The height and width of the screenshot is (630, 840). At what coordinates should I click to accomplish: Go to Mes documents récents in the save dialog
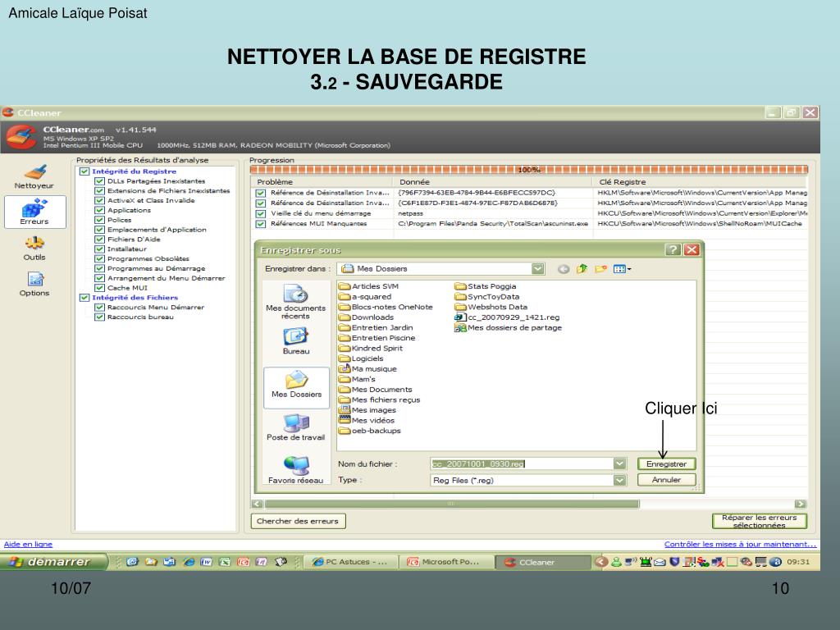tap(295, 301)
